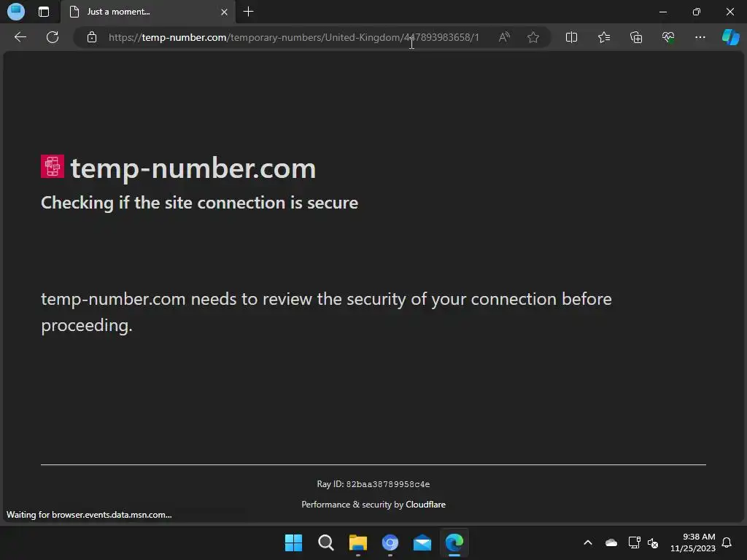Open File Explorer from taskbar

(357, 542)
